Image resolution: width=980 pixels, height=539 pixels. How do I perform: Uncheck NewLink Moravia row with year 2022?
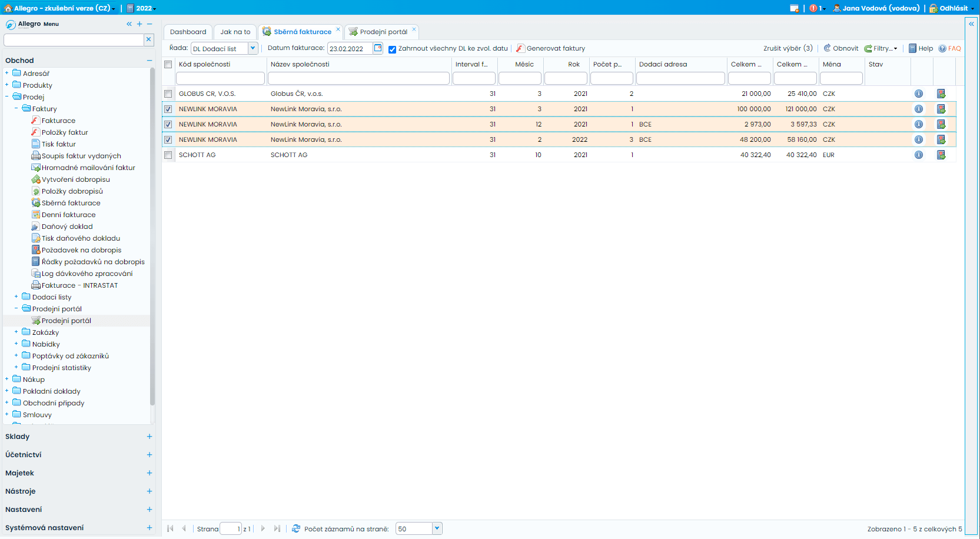[168, 139]
